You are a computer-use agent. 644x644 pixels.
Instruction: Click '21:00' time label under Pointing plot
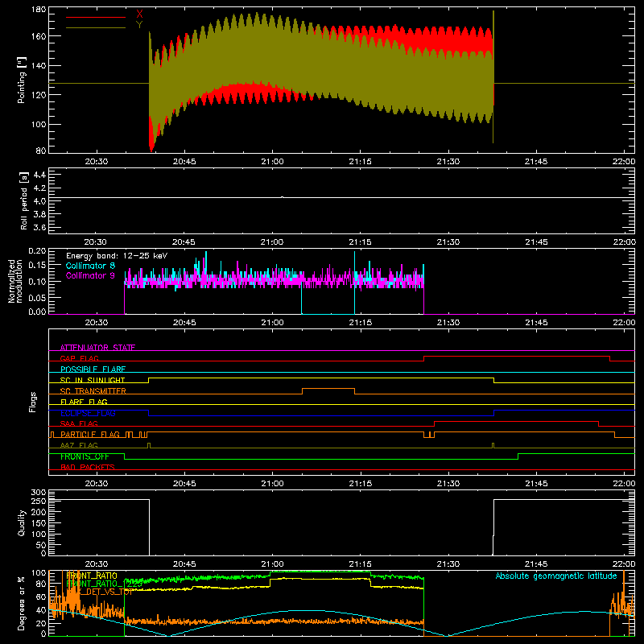[272, 162]
